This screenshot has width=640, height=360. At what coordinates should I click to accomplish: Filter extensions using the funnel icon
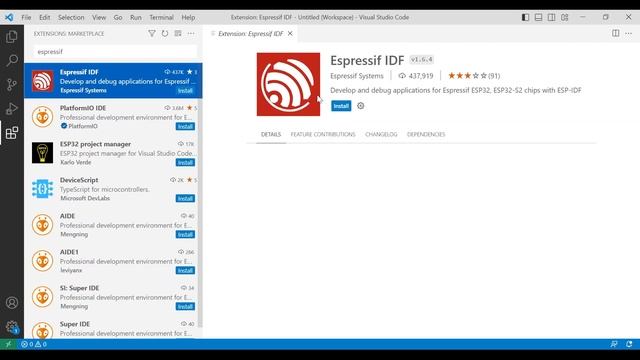click(x=152, y=33)
